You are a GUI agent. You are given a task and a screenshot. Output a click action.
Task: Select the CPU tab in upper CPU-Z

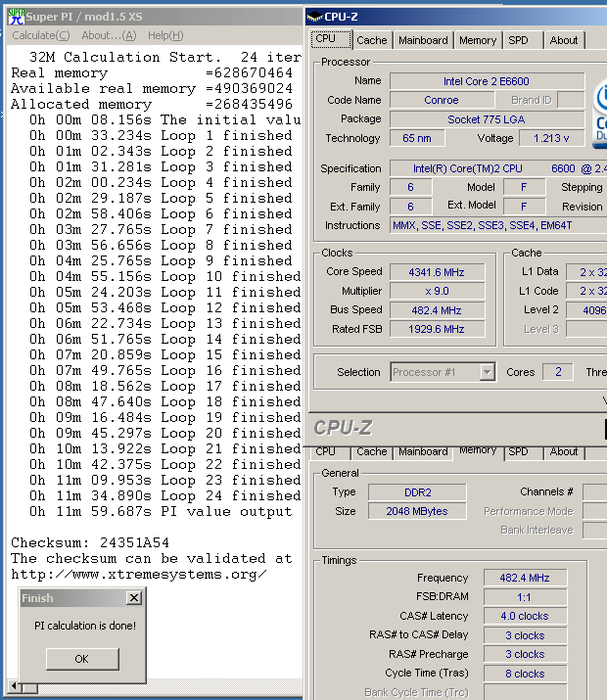point(330,39)
